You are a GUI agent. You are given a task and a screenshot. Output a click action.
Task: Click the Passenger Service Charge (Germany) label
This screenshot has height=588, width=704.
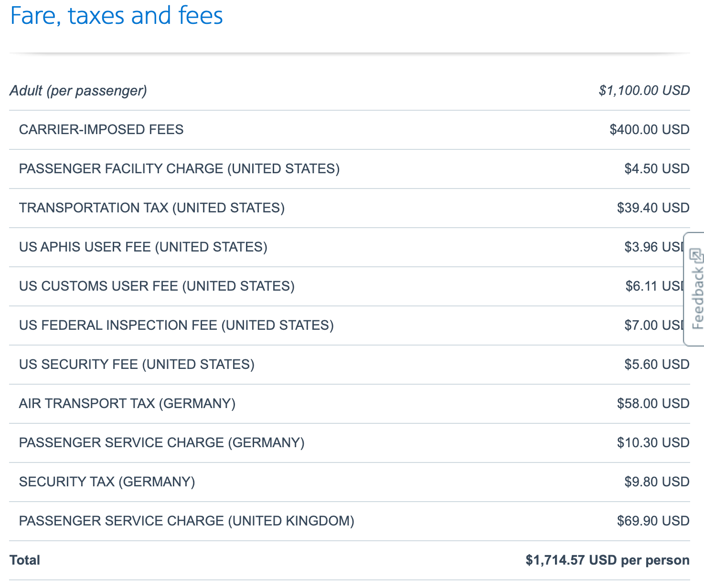tap(161, 443)
